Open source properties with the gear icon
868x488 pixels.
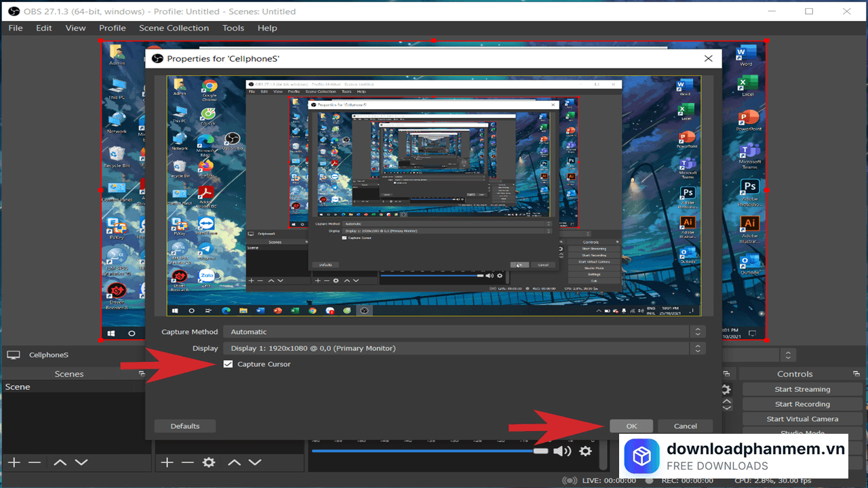[209, 462]
